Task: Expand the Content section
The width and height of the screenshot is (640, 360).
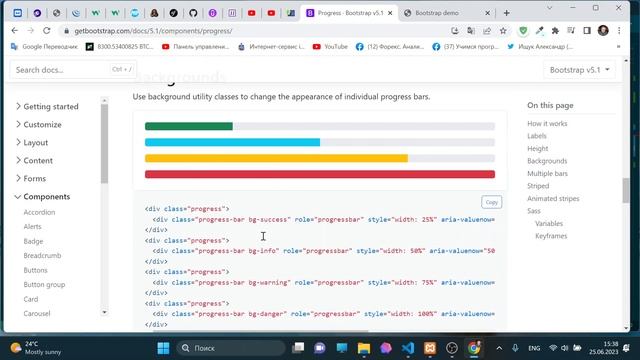Action: [x=34, y=160]
